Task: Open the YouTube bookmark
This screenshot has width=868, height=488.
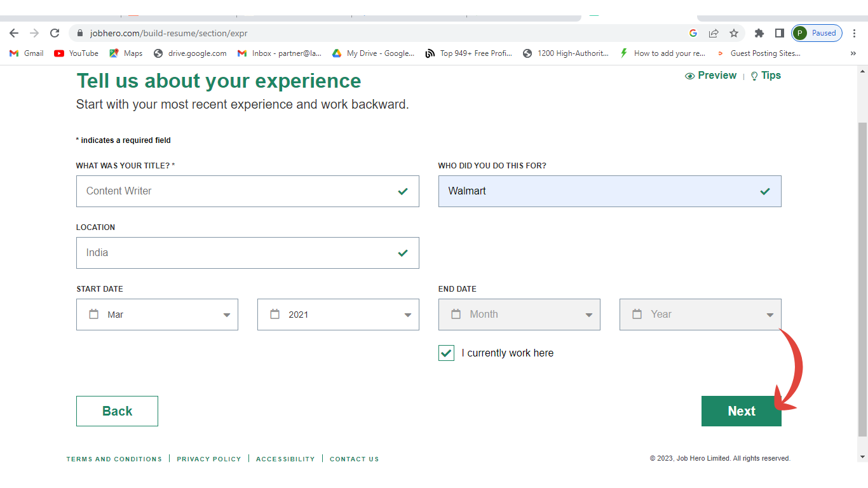Action: click(x=76, y=53)
